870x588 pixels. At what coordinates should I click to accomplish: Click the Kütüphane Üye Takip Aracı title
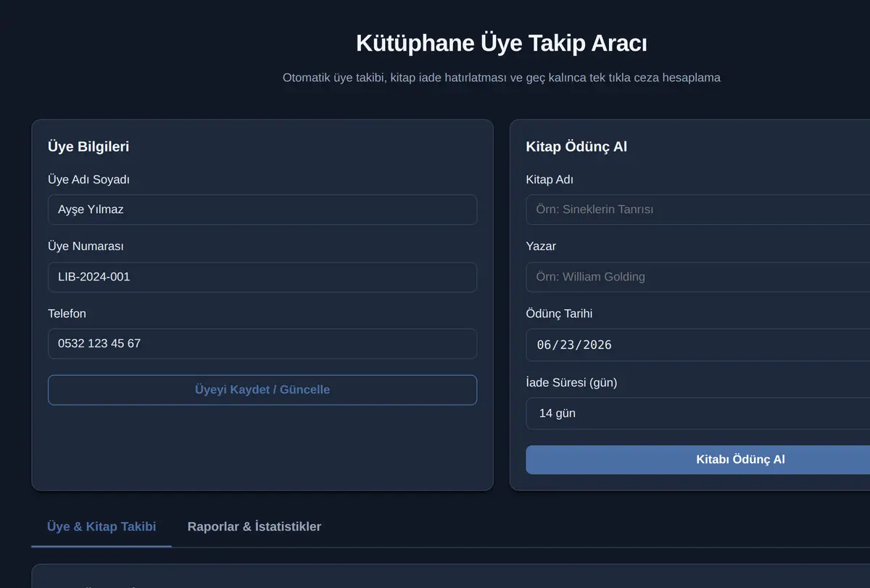coord(502,43)
